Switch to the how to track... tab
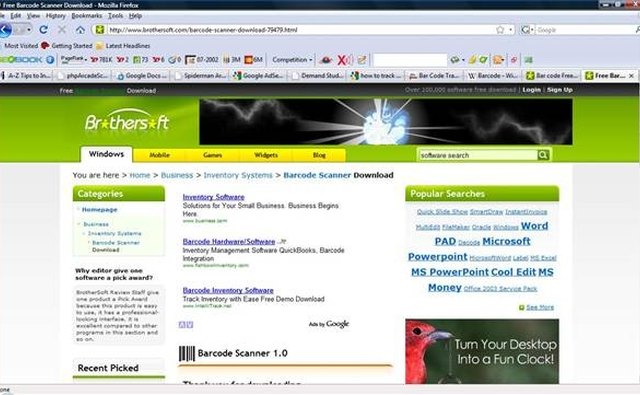 (x=376, y=75)
